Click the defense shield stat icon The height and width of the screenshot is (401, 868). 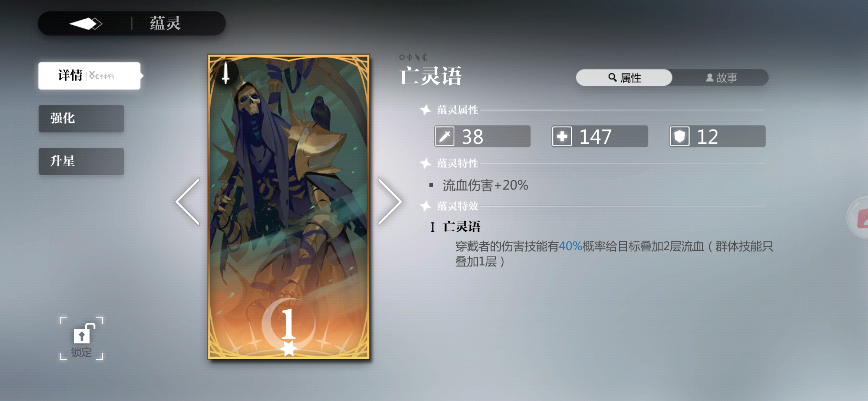[x=680, y=136]
